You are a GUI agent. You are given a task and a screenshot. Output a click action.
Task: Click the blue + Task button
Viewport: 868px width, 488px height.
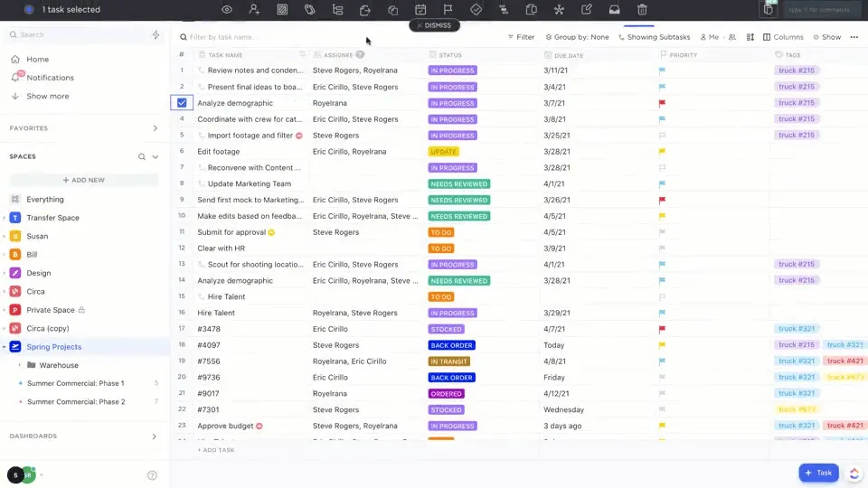818,473
